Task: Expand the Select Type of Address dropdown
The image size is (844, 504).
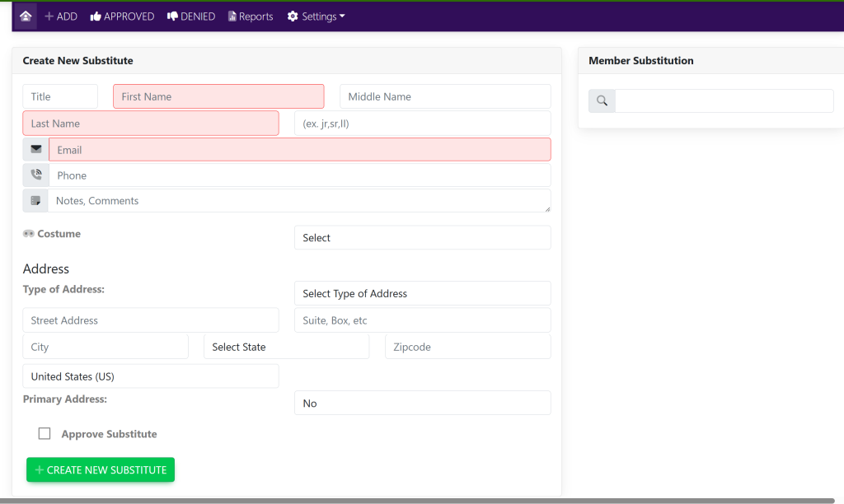Action: (x=422, y=294)
